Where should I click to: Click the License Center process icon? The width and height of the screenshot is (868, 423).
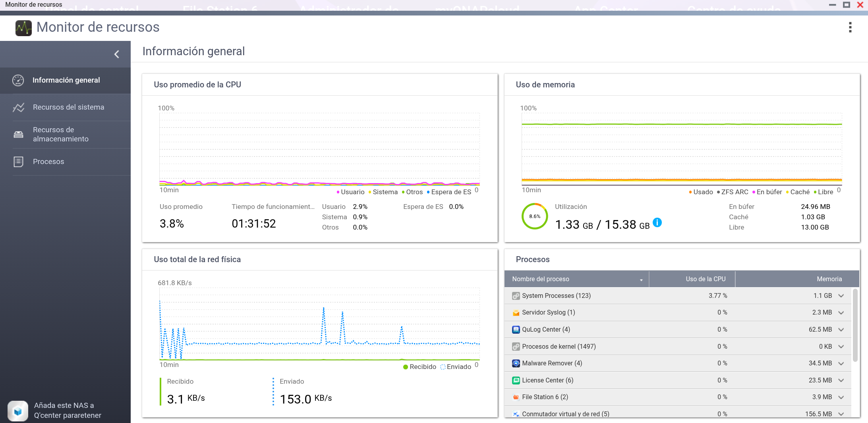516,381
